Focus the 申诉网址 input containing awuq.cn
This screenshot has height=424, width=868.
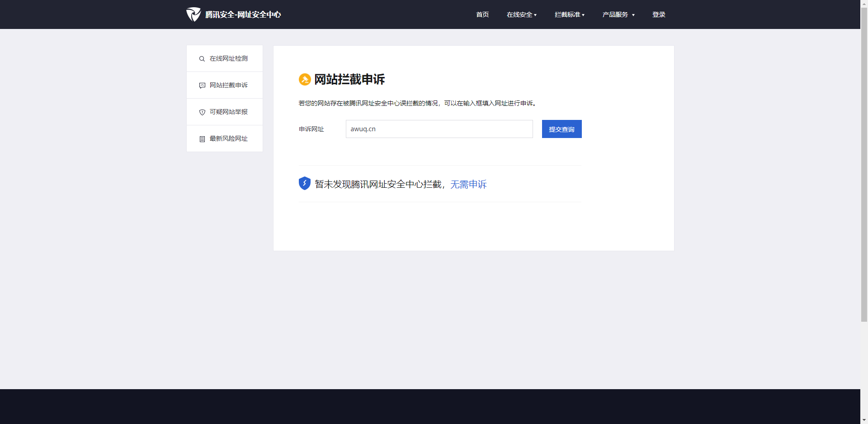coord(439,129)
